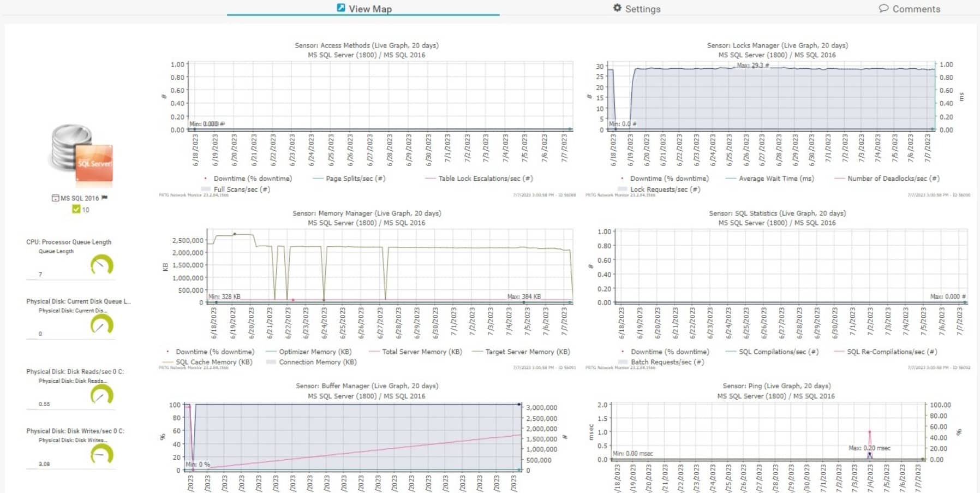
Task: Click the Buffer Manager graph title
Action: 367,386
